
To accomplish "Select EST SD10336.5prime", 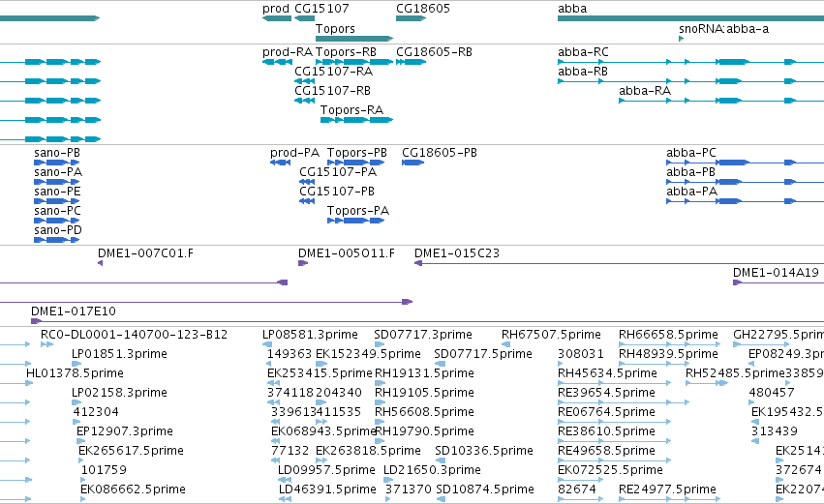I will click(441, 461).
